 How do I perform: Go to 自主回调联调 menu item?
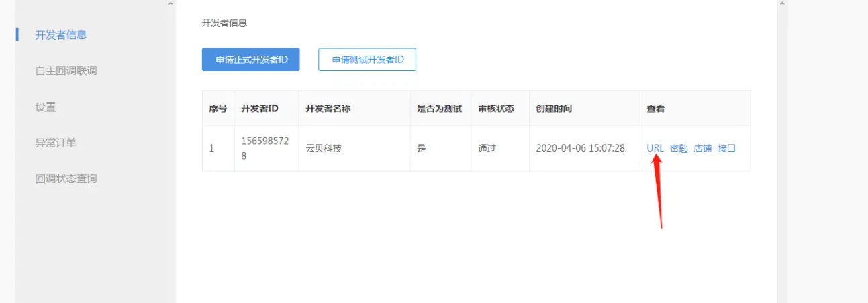click(x=66, y=70)
